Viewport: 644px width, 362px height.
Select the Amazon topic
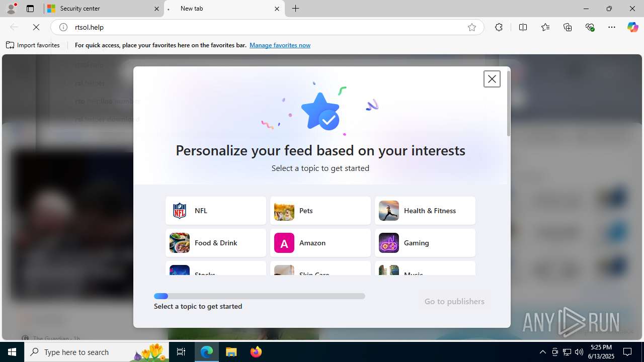[x=320, y=243]
